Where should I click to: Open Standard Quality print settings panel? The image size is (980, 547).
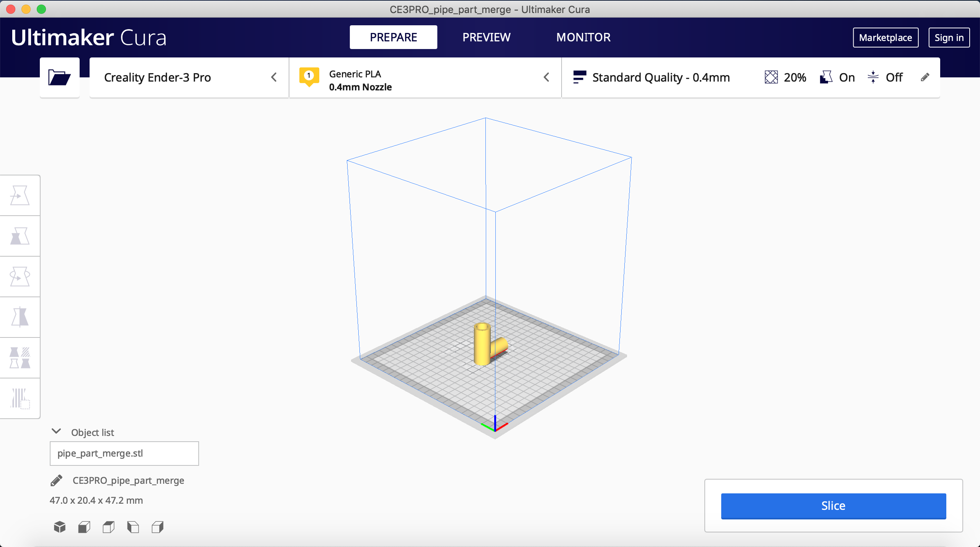pos(750,77)
